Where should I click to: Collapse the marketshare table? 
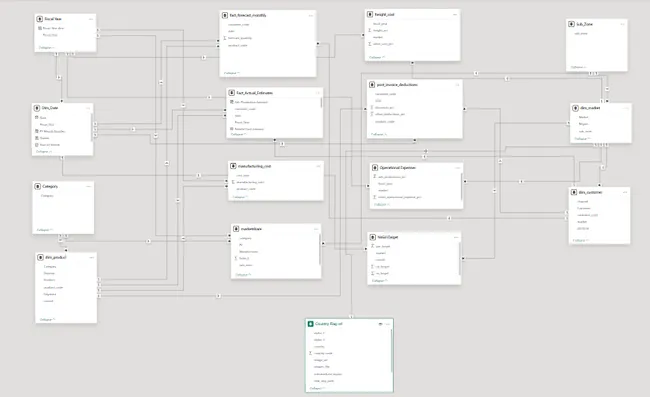coord(243,275)
